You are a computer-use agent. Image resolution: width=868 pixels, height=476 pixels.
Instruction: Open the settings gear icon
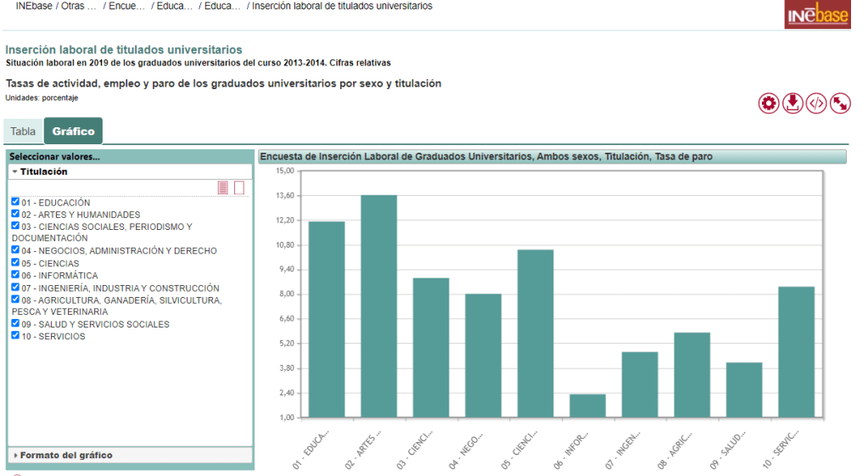[769, 104]
